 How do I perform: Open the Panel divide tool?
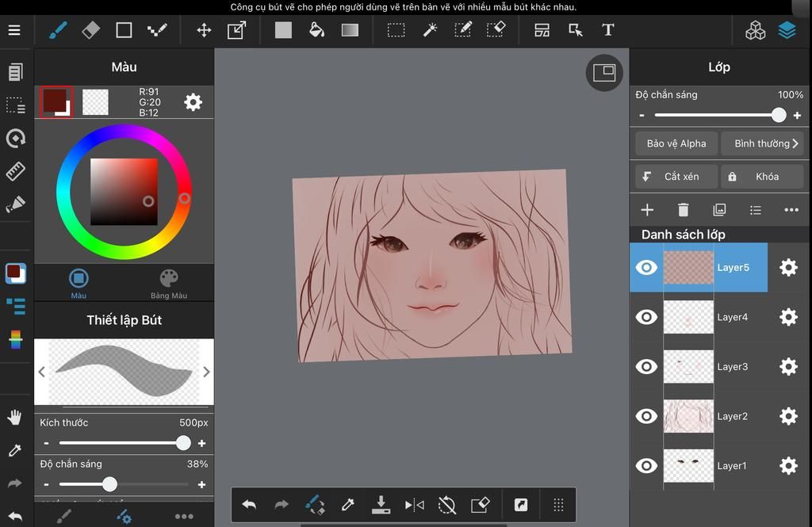(542, 30)
